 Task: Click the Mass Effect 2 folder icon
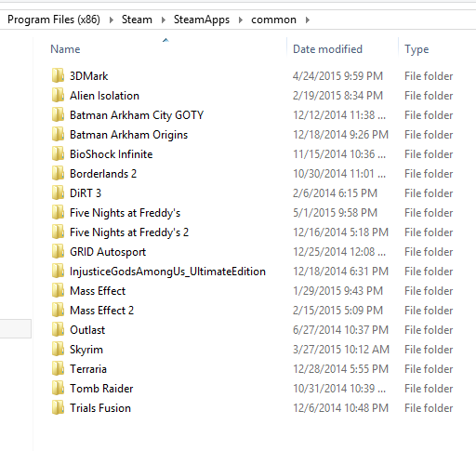tap(58, 310)
